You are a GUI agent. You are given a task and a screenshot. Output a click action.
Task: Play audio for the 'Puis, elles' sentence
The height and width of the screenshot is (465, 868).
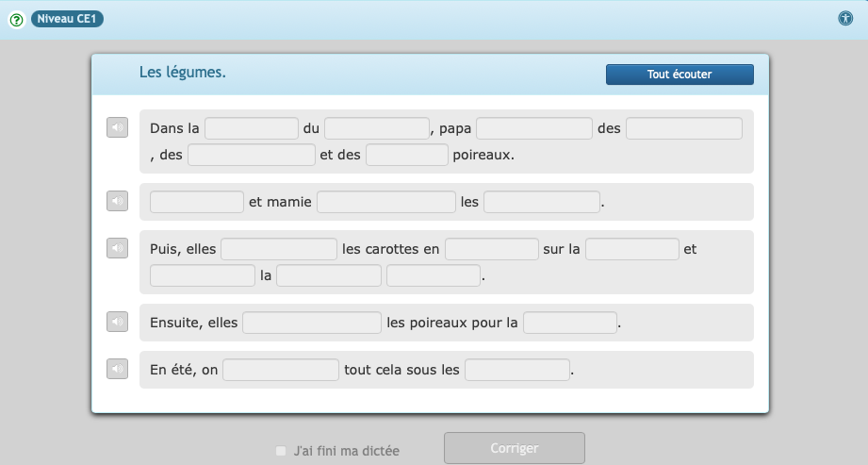[x=117, y=248]
